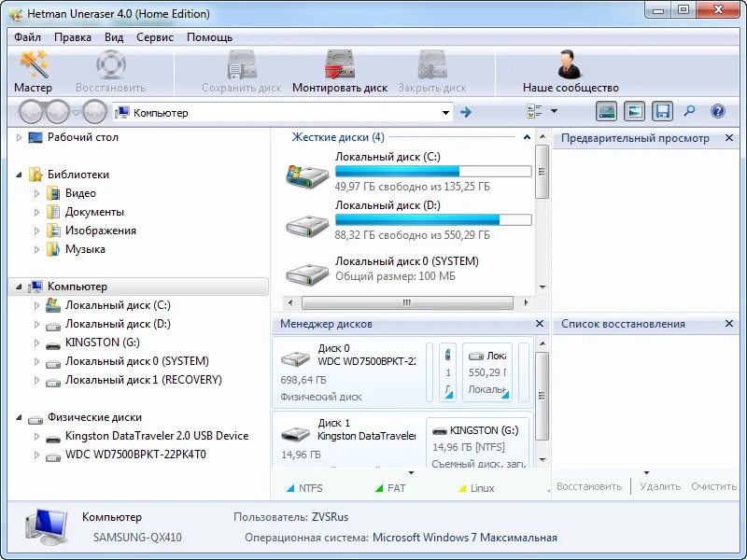Select Local disk C drive icon in list
Viewport: 747px width, 560px height.
coord(307,175)
